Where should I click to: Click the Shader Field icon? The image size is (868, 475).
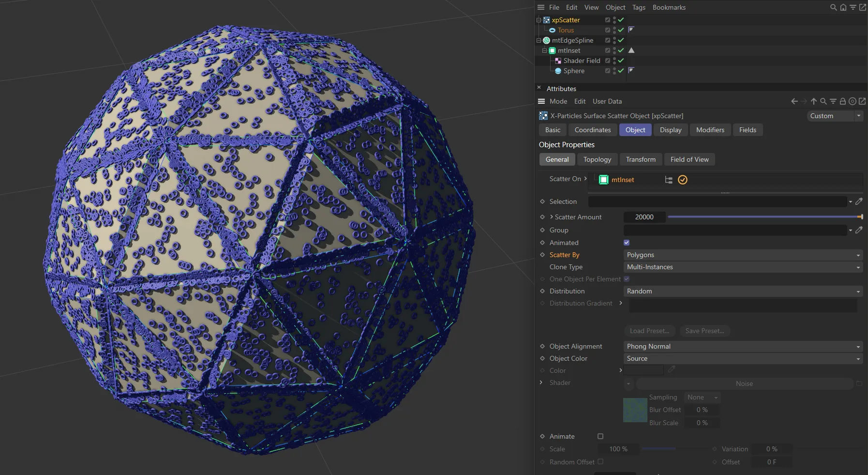tap(559, 61)
